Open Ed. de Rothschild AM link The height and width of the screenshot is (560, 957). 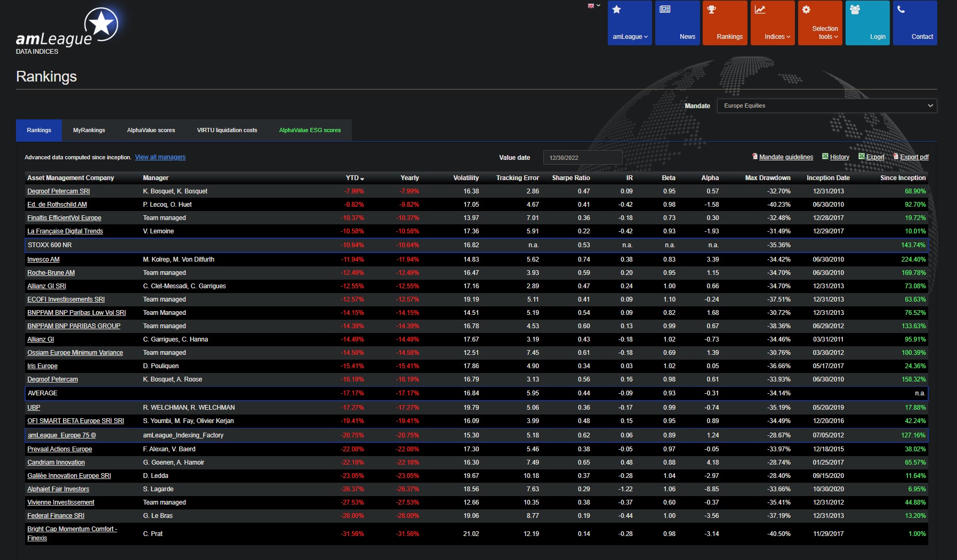(x=57, y=205)
